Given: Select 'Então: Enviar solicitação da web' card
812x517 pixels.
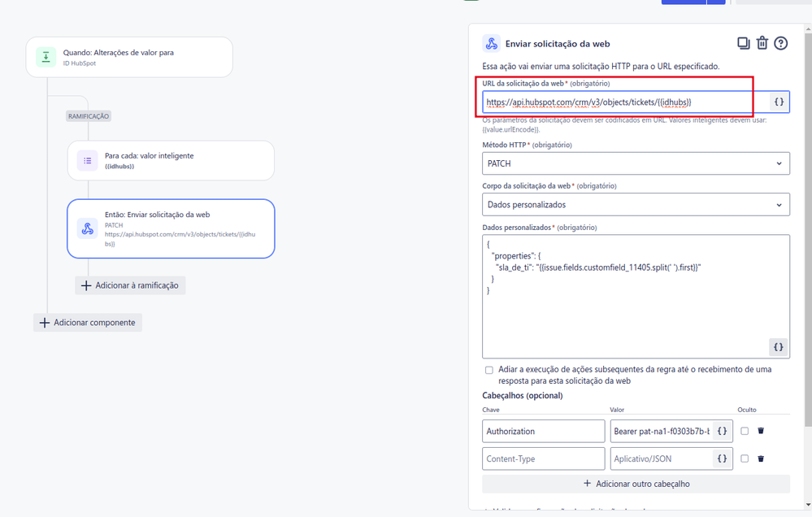Looking at the screenshot, I should pos(171,228).
